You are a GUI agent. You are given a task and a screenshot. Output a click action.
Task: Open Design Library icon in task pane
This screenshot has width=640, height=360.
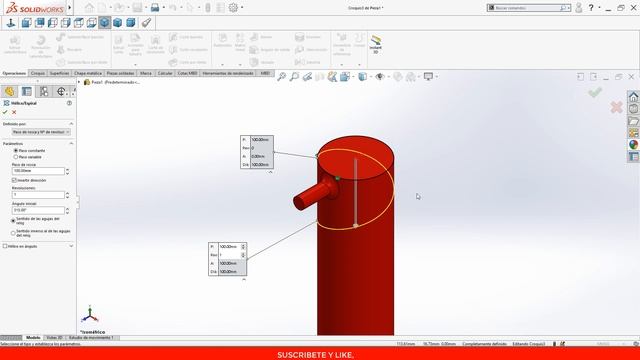[x=633, y=109]
